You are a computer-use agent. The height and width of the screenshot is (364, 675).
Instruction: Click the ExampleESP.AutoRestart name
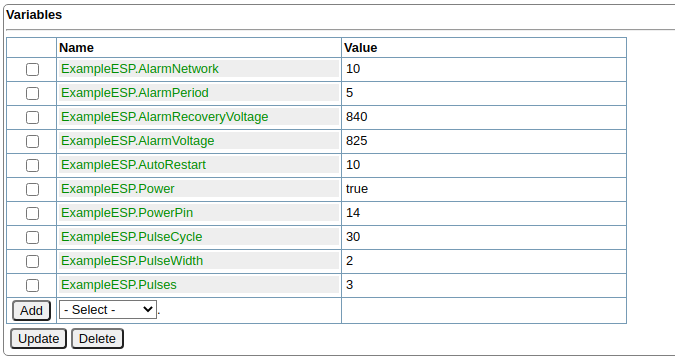[133, 165]
